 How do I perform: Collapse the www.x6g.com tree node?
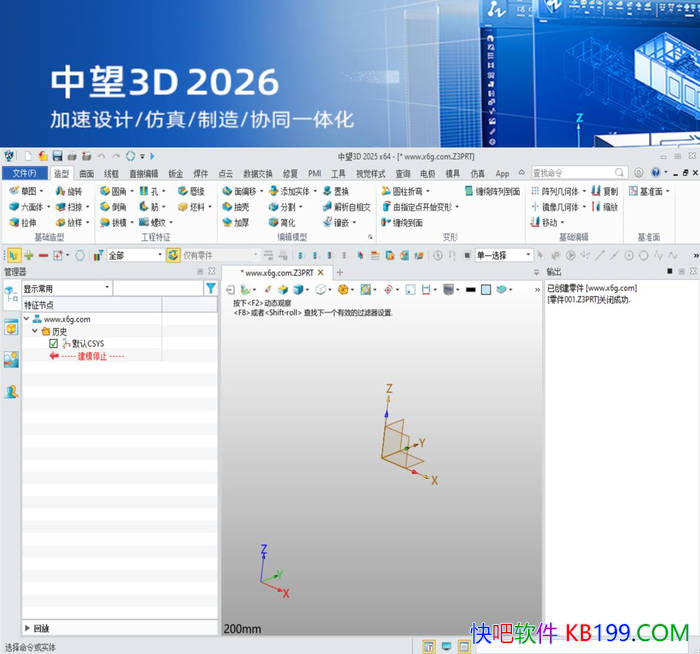(26, 319)
